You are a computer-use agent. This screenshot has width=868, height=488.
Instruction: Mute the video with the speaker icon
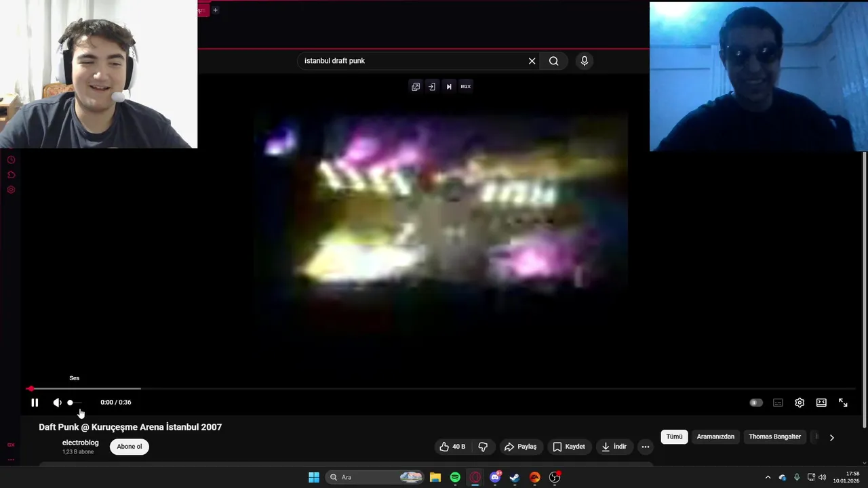[58, 403]
